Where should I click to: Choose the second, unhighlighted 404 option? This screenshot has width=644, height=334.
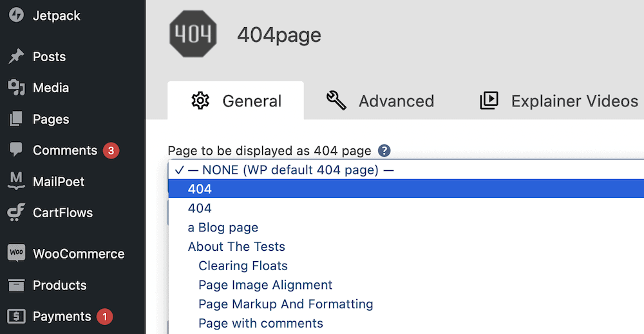click(x=406, y=208)
